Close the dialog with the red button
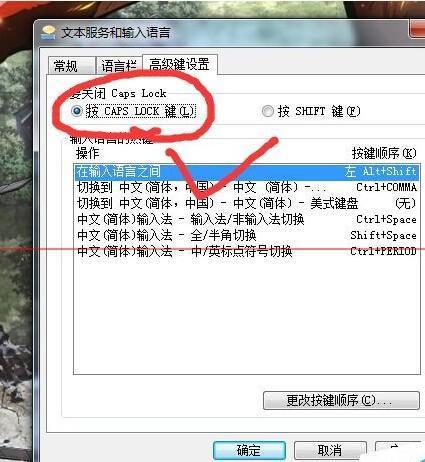 coord(417,28)
